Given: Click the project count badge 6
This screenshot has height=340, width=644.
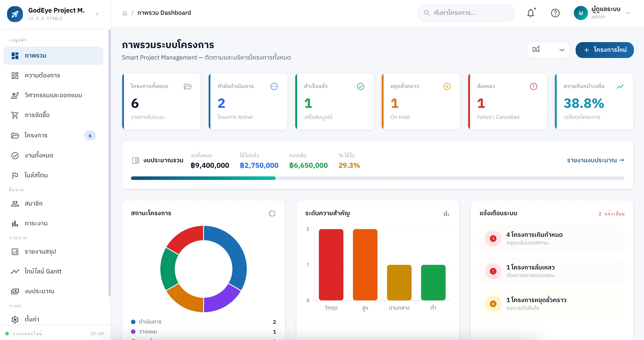Looking at the screenshot, I should tap(90, 136).
